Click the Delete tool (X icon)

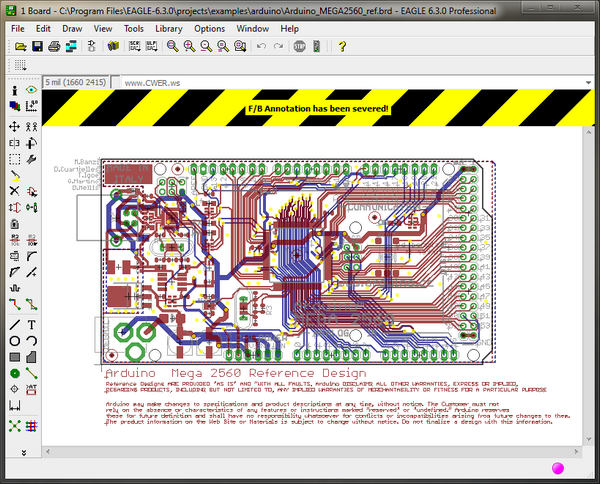15,191
